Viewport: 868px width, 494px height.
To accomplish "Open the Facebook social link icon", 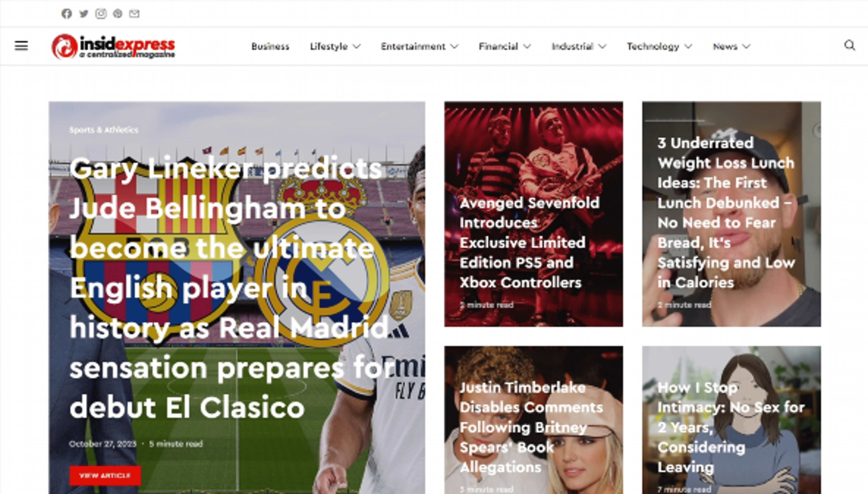I will pos(66,14).
